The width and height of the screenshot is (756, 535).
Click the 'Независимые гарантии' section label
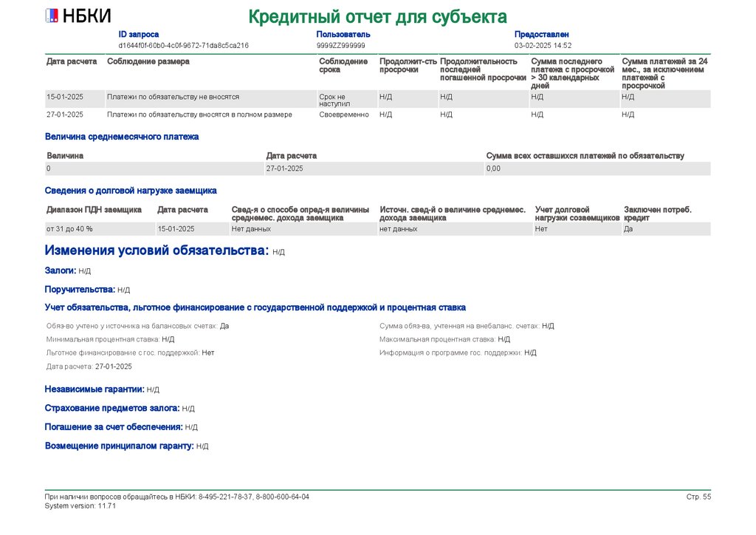pos(94,389)
